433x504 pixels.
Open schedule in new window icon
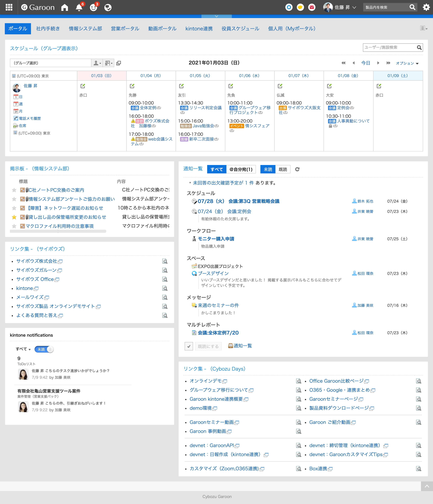click(x=119, y=63)
